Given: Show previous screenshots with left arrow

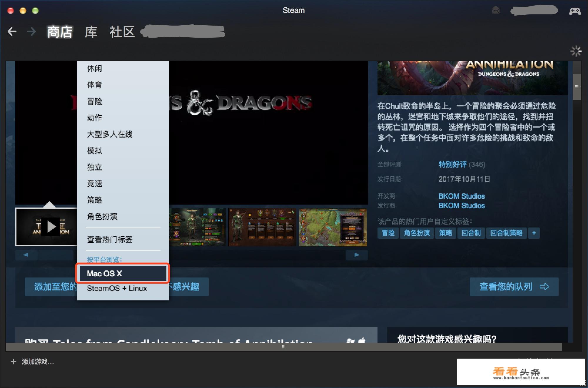Looking at the screenshot, I should [x=26, y=255].
